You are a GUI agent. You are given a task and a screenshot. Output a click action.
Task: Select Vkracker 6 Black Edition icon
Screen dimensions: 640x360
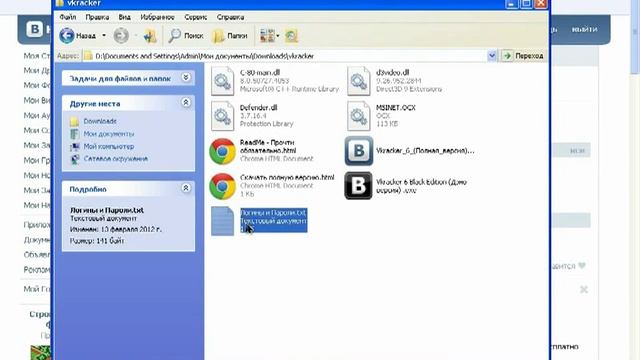pos(358,186)
